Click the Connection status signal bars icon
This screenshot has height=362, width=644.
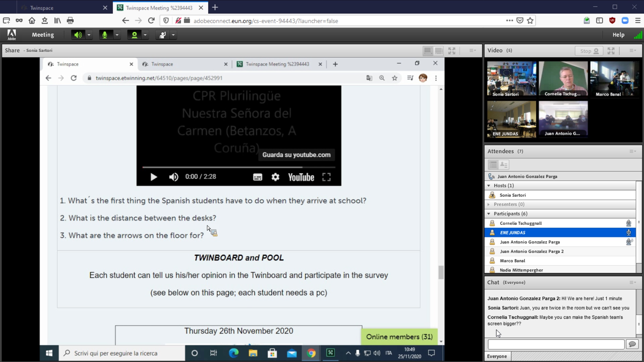click(x=638, y=35)
